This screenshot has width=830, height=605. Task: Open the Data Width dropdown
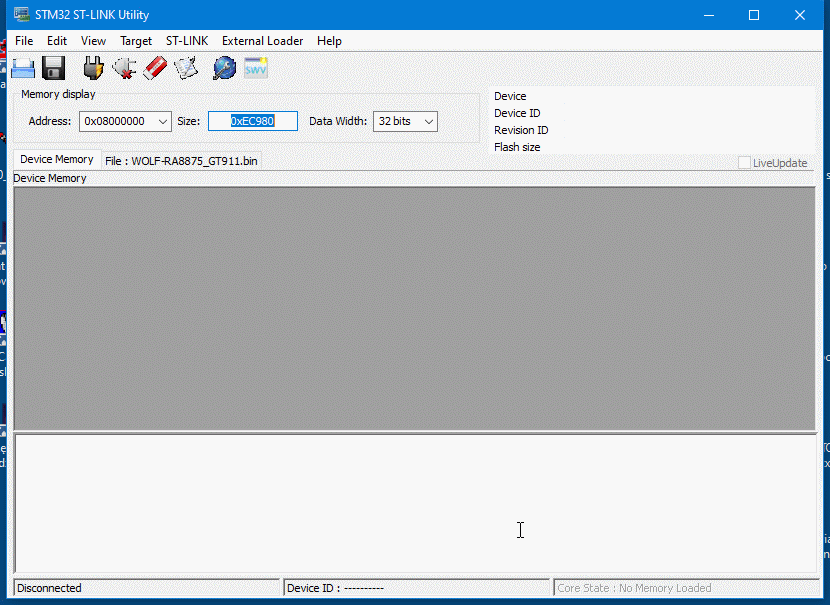[x=429, y=121]
